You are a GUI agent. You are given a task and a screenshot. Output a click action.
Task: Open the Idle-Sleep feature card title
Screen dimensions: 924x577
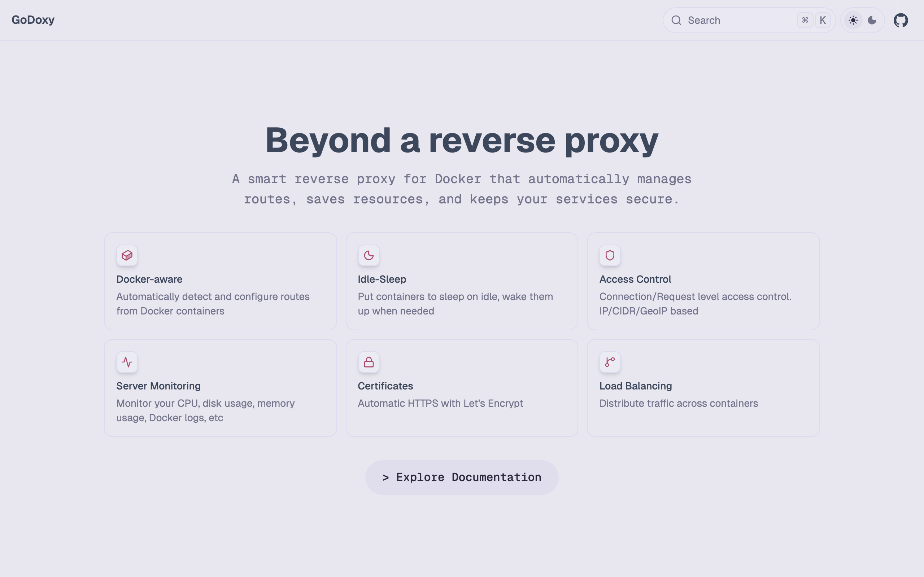coord(382,279)
